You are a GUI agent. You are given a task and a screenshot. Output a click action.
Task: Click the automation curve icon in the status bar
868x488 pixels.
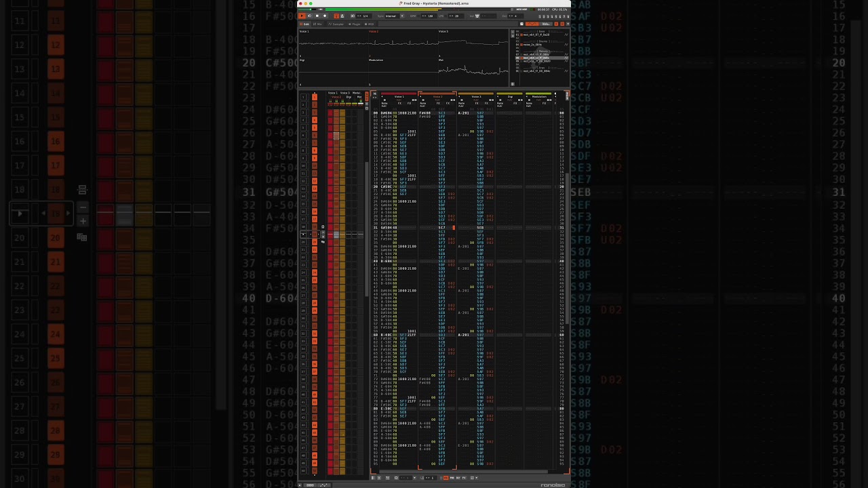coord(323,485)
